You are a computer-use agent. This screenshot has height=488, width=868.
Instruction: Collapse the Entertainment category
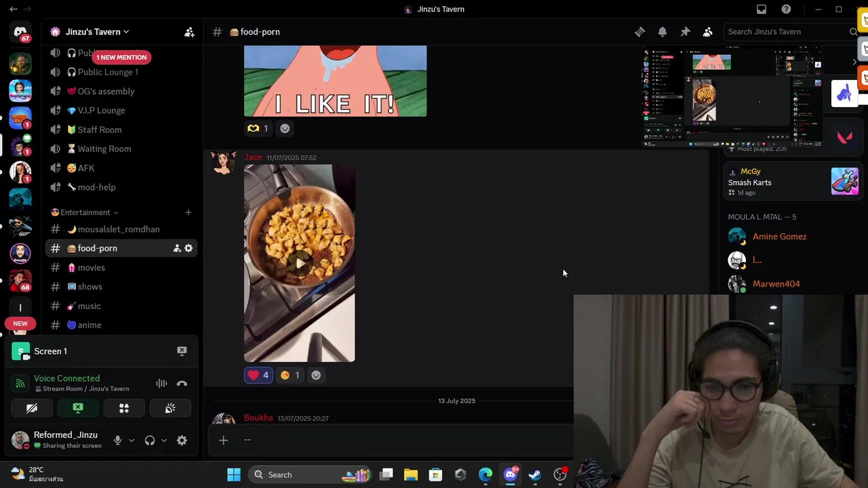[x=84, y=212]
